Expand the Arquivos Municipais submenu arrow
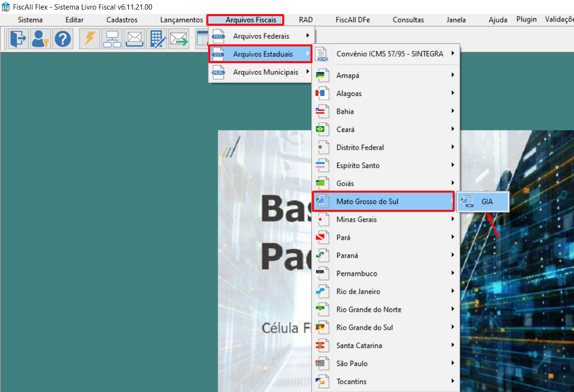This screenshot has width=574, height=392. [x=307, y=71]
